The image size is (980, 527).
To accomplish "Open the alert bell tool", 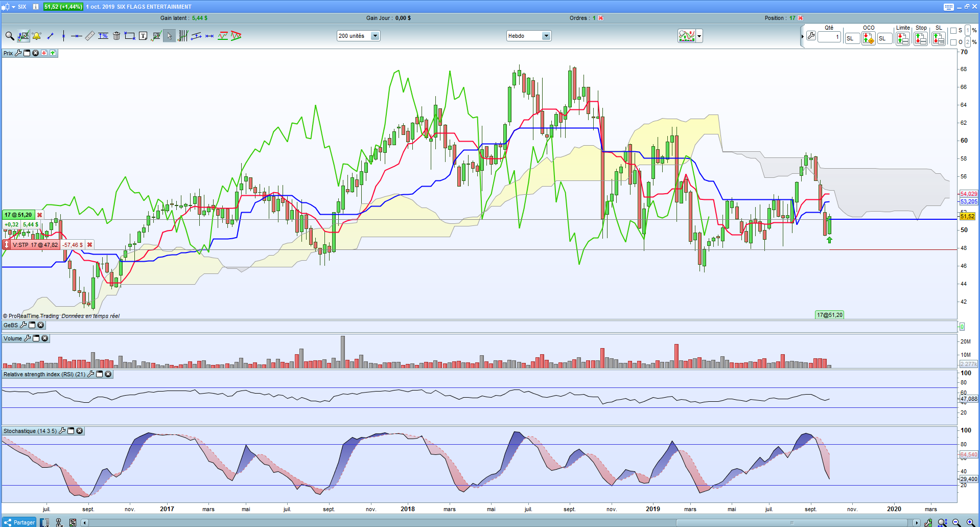I will pyautogui.click(x=37, y=36).
